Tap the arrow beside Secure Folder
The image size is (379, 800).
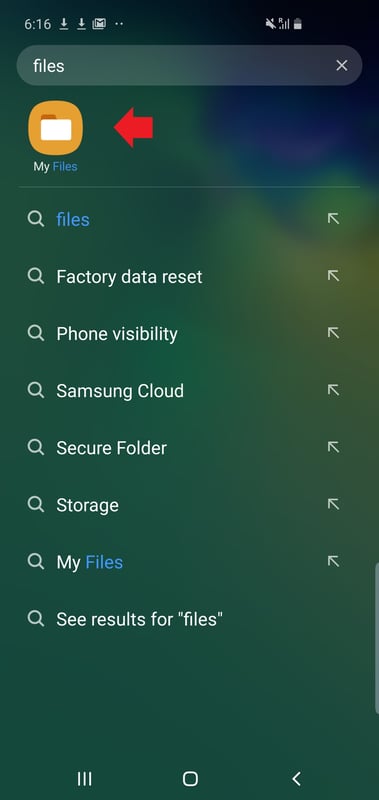pyautogui.click(x=333, y=448)
